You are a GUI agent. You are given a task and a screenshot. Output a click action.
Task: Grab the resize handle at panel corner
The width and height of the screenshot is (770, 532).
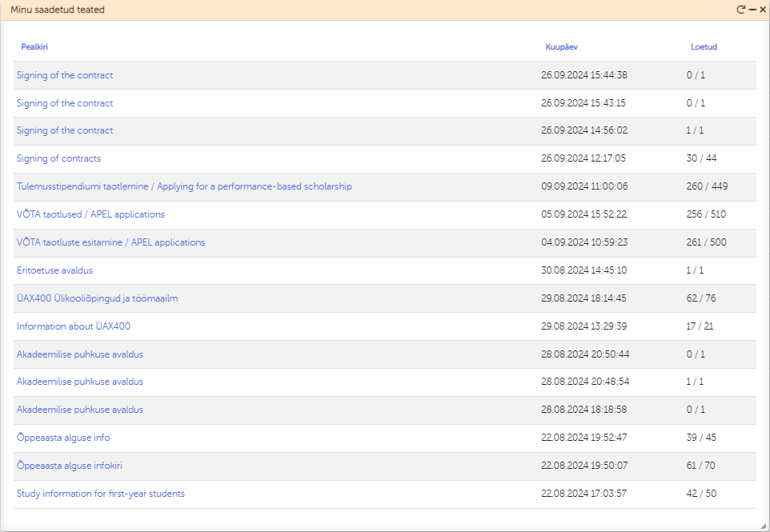(763, 526)
